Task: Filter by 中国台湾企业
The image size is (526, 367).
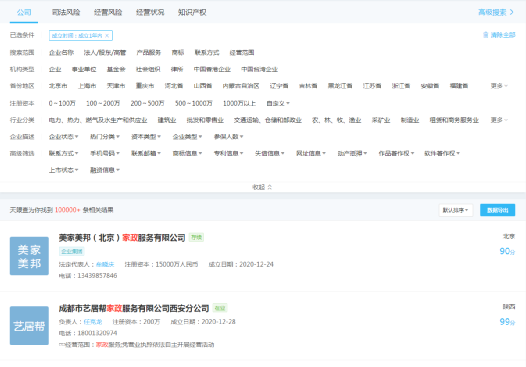Action: (260, 69)
